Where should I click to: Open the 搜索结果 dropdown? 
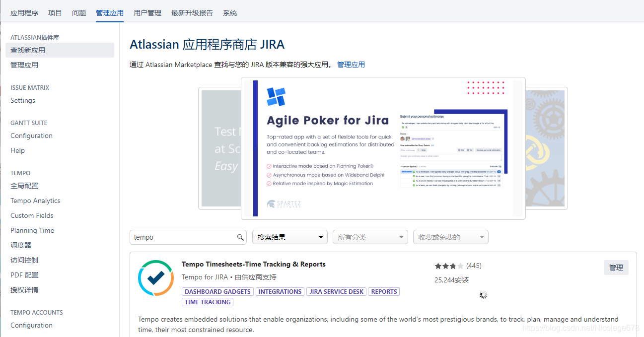click(x=290, y=237)
